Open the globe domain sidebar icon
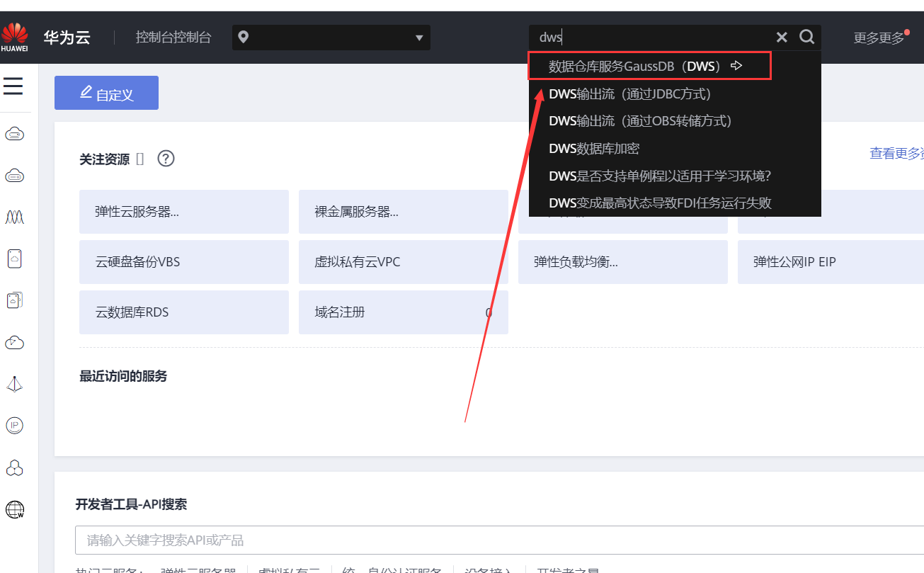 [x=15, y=509]
